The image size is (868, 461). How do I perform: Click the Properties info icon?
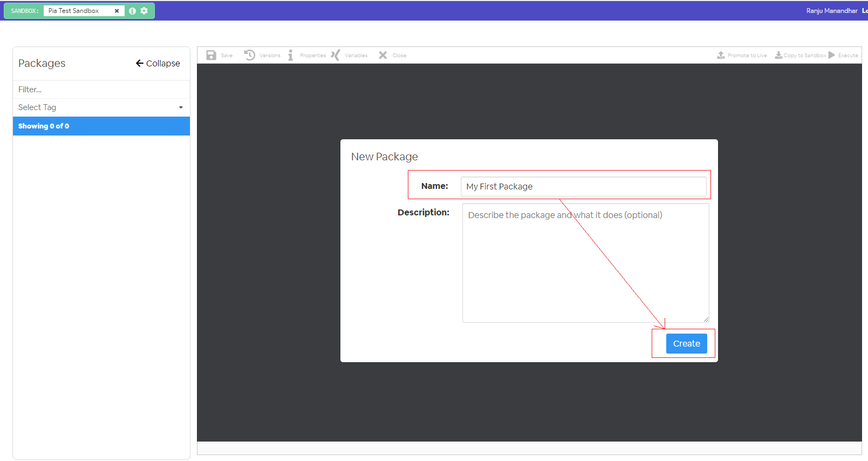pyautogui.click(x=290, y=55)
